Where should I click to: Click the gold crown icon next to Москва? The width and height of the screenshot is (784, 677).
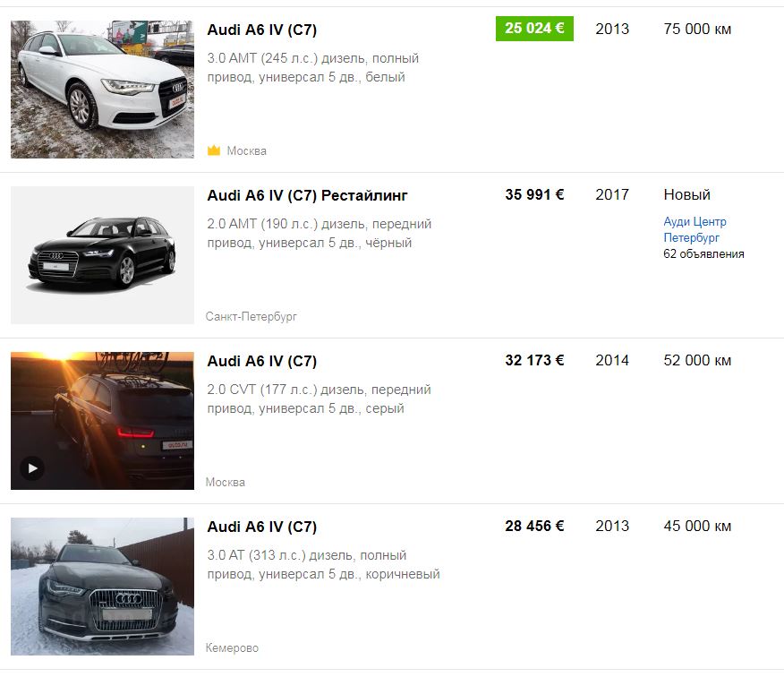214,150
